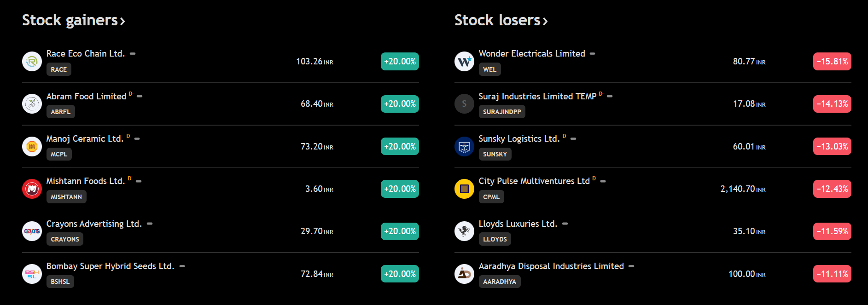Click the red −15.81% badge for Wonder Electricals
This screenshot has height=305, width=868.
[832, 61]
